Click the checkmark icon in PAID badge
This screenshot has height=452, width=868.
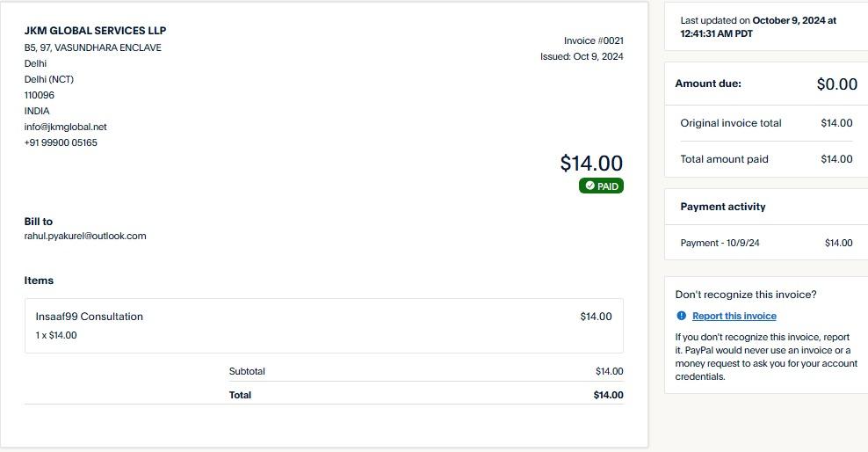(590, 186)
